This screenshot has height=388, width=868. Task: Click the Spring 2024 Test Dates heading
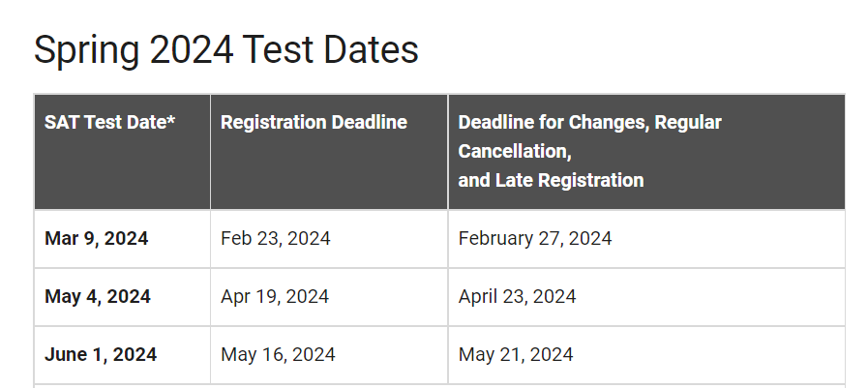(x=226, y=50)
